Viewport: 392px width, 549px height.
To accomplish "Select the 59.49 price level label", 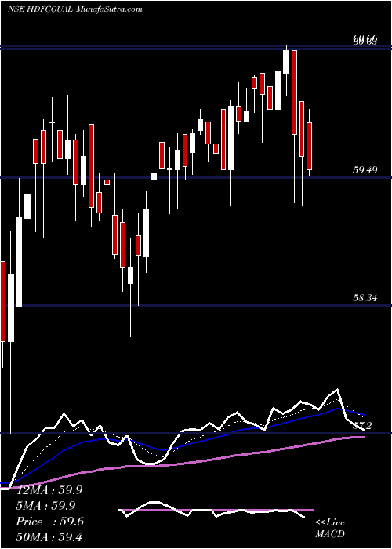I will click(365, 170).
